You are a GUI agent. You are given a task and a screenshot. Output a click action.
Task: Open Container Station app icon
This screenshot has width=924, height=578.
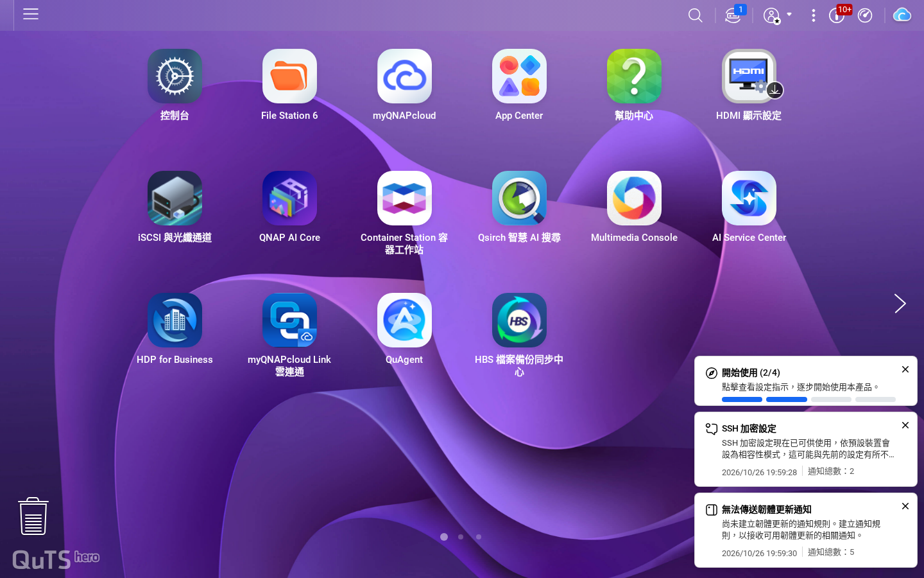pyautogui.click(x=404, y=198)
